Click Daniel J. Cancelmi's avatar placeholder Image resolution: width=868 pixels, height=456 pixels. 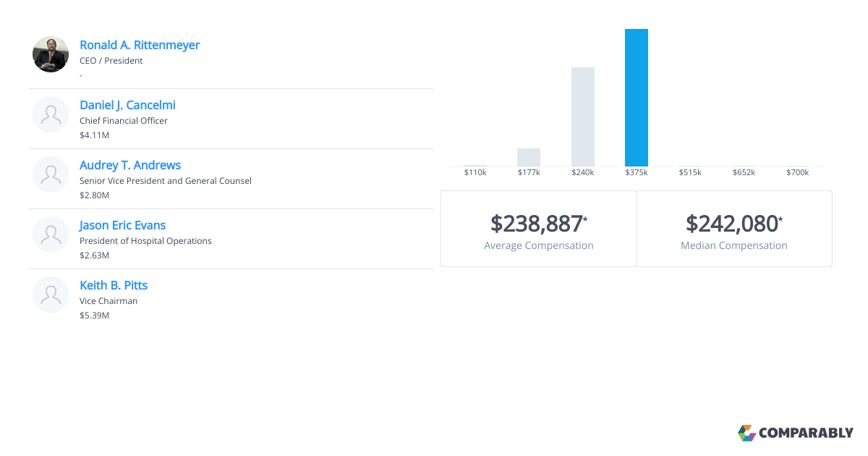click(x=51, y=114)
